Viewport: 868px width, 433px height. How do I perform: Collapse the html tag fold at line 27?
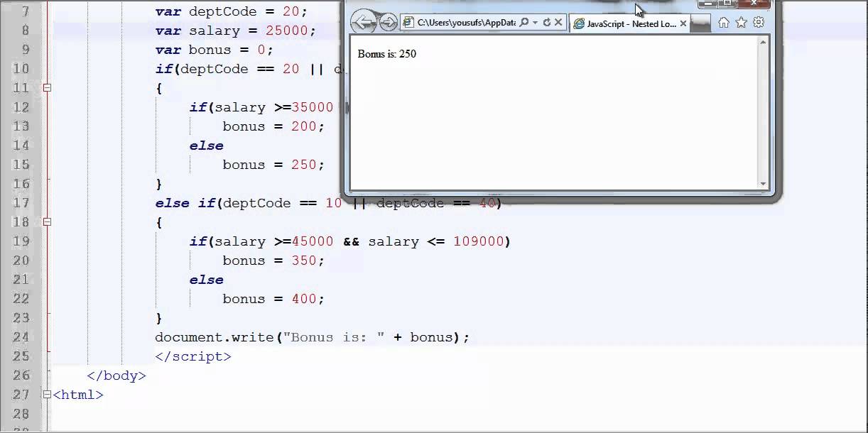[x=47, y=395]
